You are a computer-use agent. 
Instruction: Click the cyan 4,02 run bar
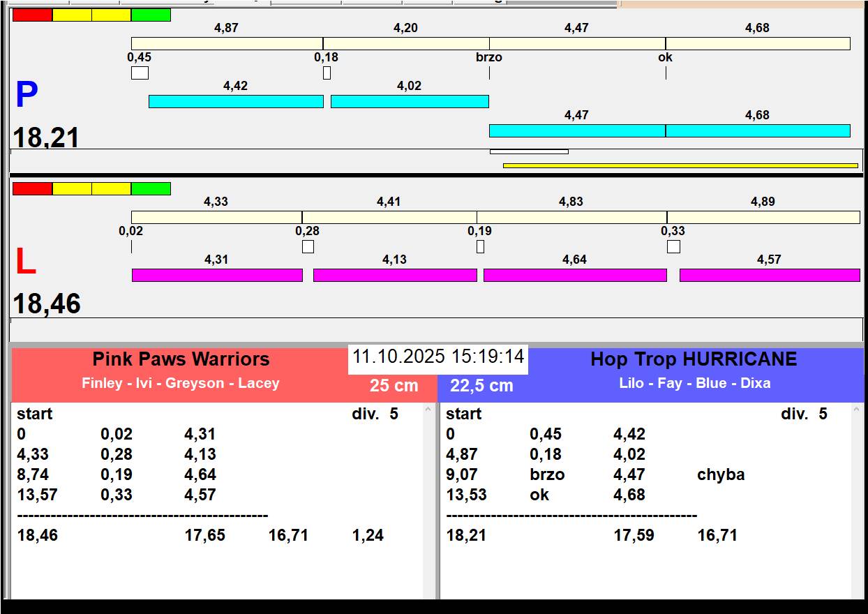pos(410,101)
